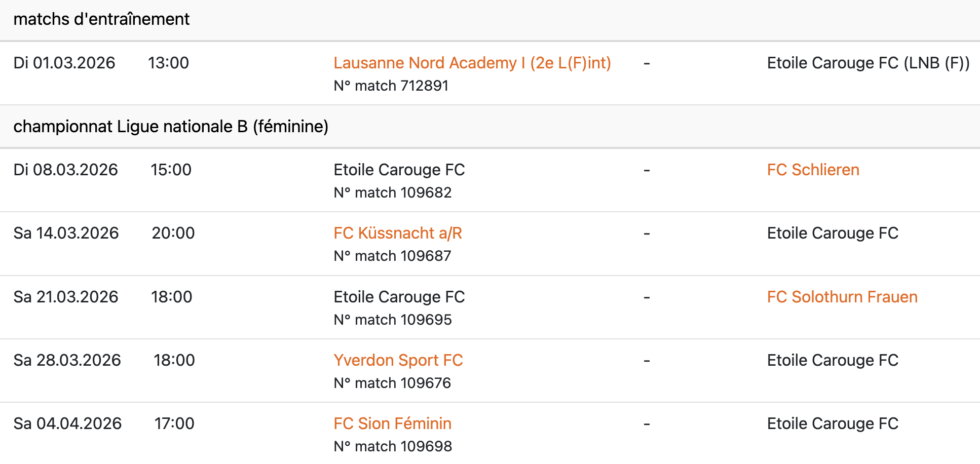Select match number 109695
This screenshot has height=464, width=980.
coord(392,320)
